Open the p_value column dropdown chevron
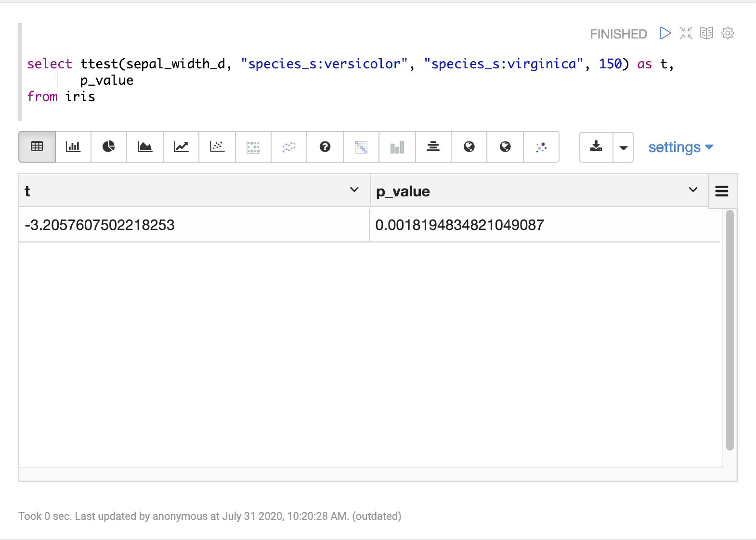The height and width of the screenshot is (540, 756). (693, 190)
